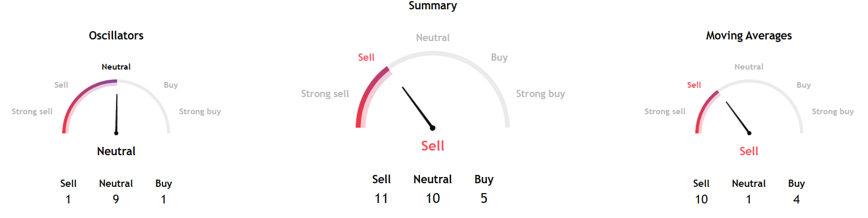Click Strong sell label on Oscillators gauge
Image resolution: width=868 pixels, height=218 pixels.
click(32, 112)
